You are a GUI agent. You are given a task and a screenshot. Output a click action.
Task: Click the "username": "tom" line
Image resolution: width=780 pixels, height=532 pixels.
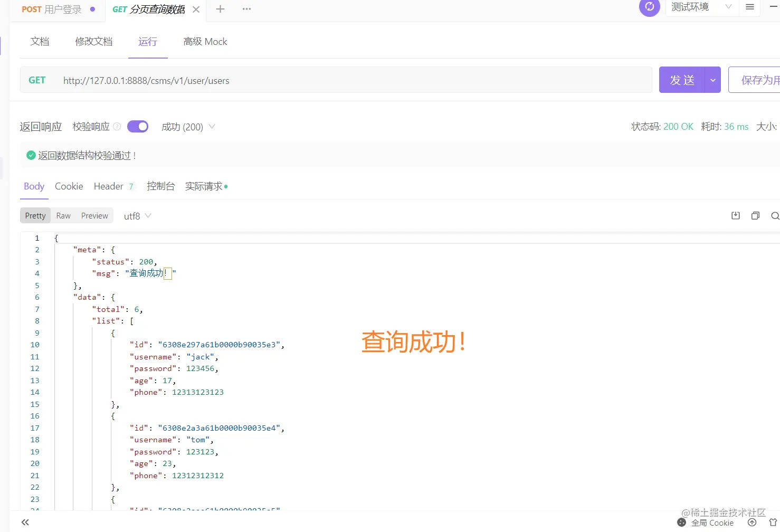point(172,440)
